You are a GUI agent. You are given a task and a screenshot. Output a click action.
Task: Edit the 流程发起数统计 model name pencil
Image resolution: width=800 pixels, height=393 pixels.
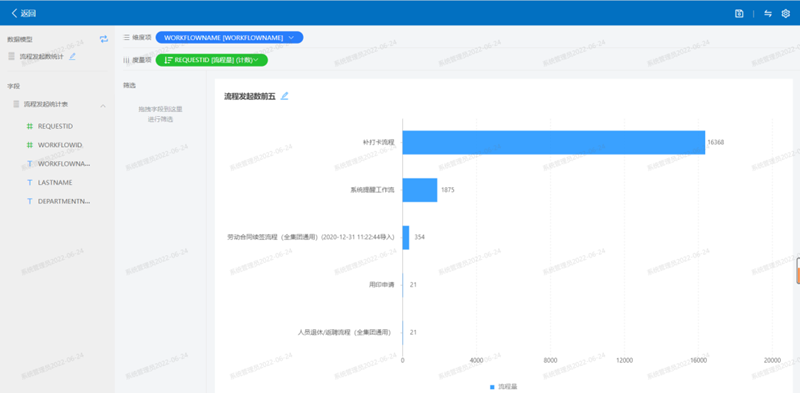72,56
